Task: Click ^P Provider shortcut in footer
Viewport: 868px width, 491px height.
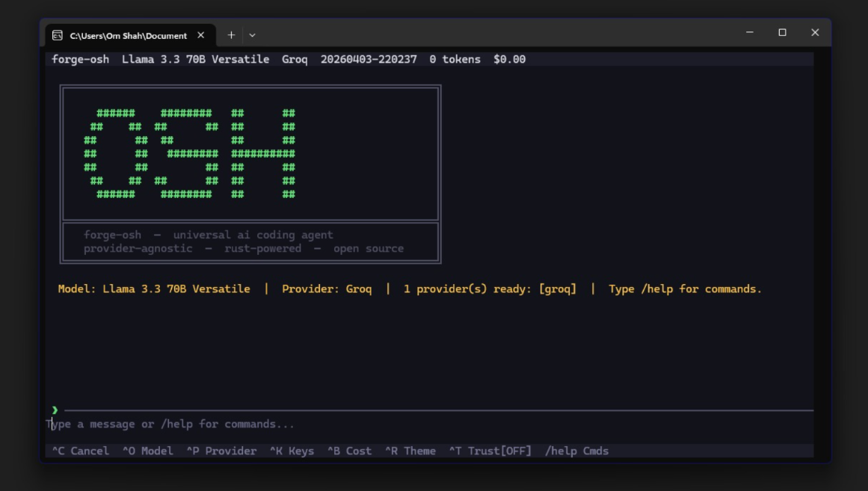Action: coord(221,451)
